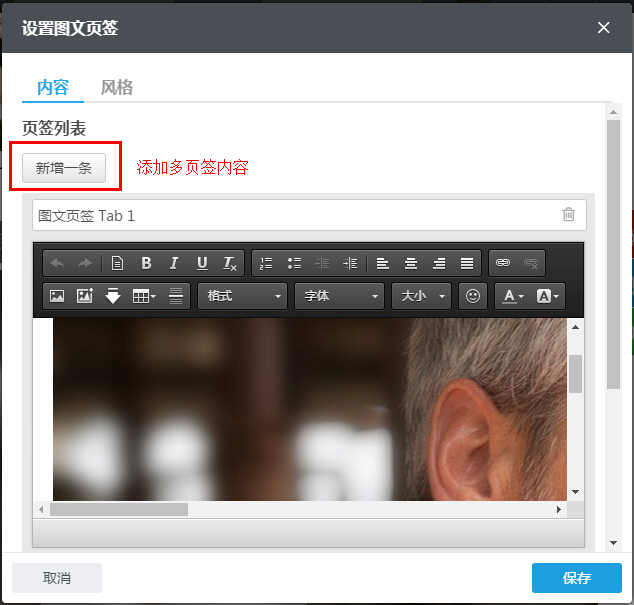Insert a horizontal line
The image size is (634, 605).
(177, 296)
